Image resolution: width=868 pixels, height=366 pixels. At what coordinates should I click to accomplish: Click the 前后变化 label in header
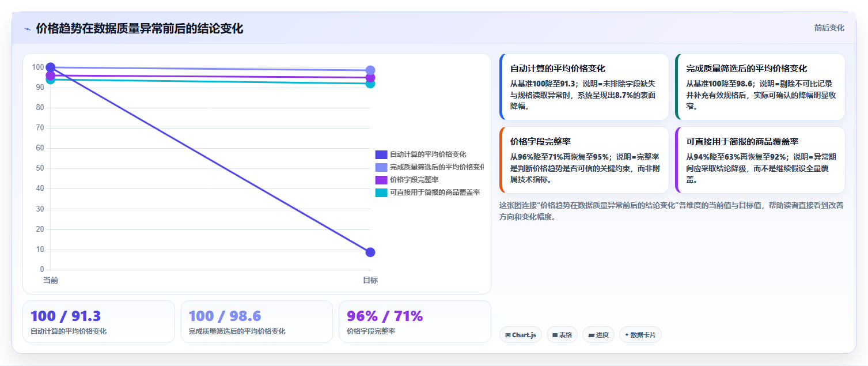pyautogui.click(x=829, y=28)
